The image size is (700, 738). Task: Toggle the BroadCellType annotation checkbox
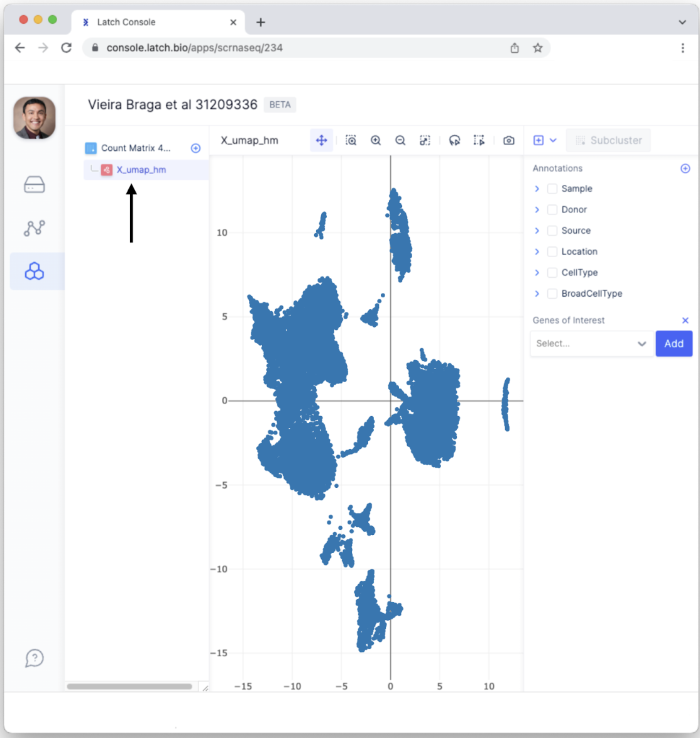[x=552, y=294]
